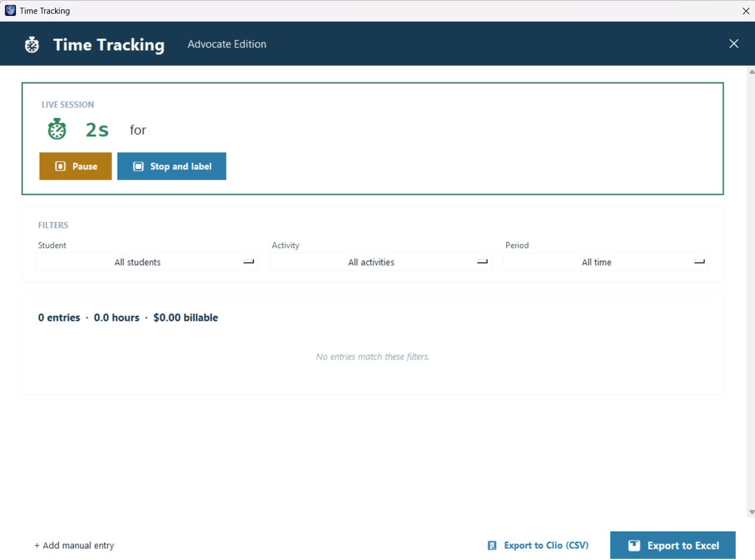Click the Export to Excel button
The image size is (755, 560).
pyautogui.click(x=673, y=545)
